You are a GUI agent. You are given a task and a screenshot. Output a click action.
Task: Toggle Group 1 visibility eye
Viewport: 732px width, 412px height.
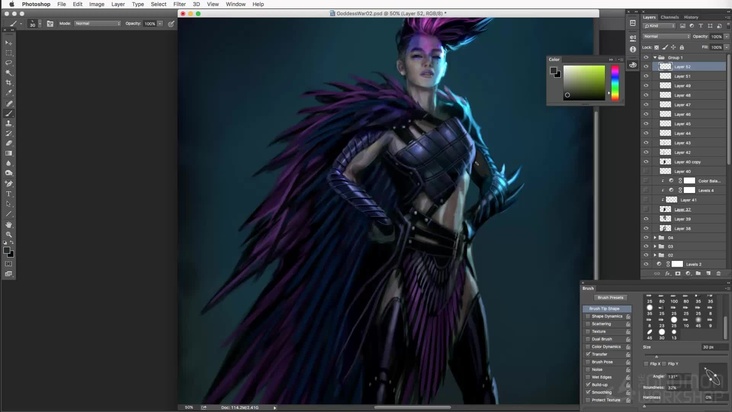646,57
